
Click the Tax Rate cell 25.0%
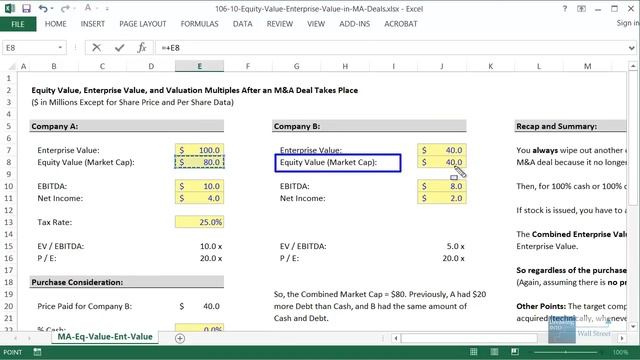click(x=199, y=222)
